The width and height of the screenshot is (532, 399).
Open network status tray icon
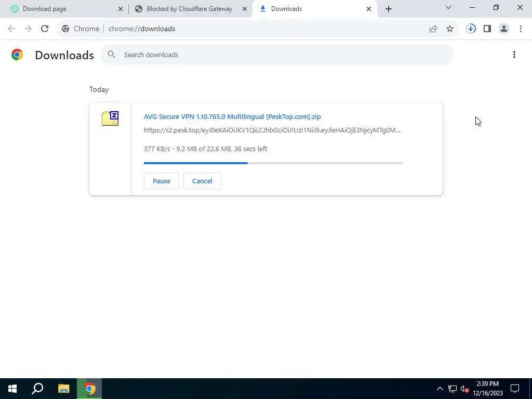tap(453, 389)
